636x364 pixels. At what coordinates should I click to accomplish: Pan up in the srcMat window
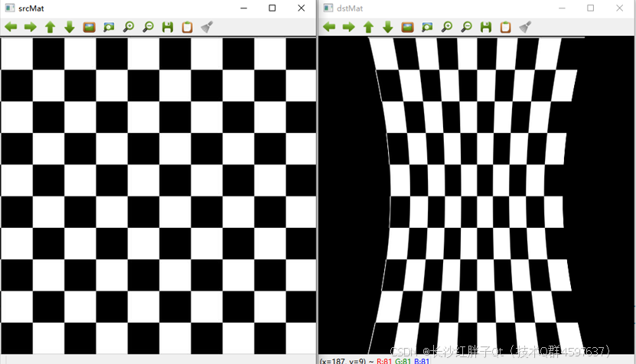pyautogui.click(x=51, y=27)
